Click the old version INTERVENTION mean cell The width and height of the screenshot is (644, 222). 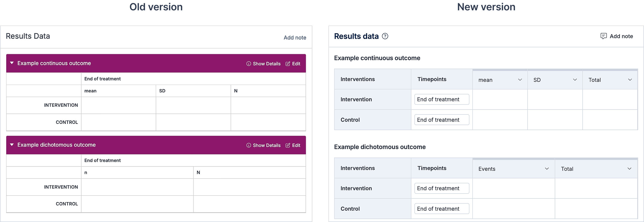click(x=118, y=105)
